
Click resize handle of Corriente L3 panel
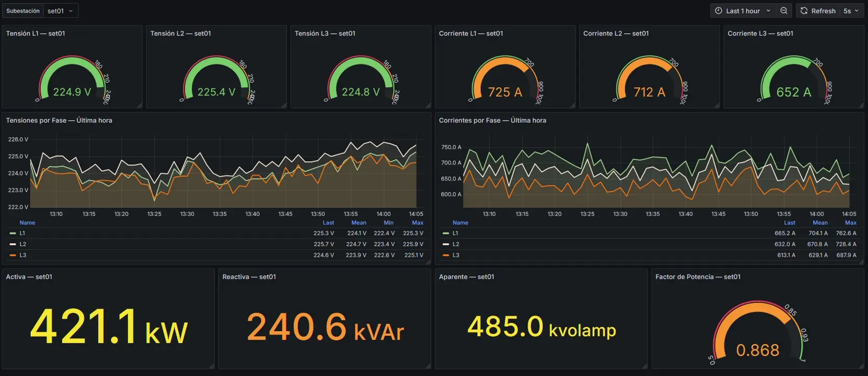pyautogui.click(x=861, y=105)
